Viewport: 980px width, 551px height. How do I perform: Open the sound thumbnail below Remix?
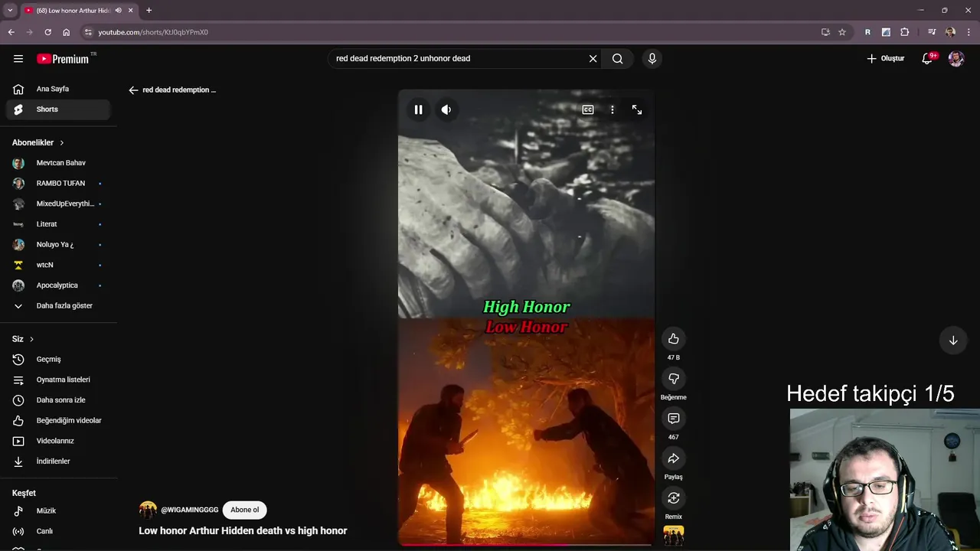pyautogui.click(x=674, y=536)
